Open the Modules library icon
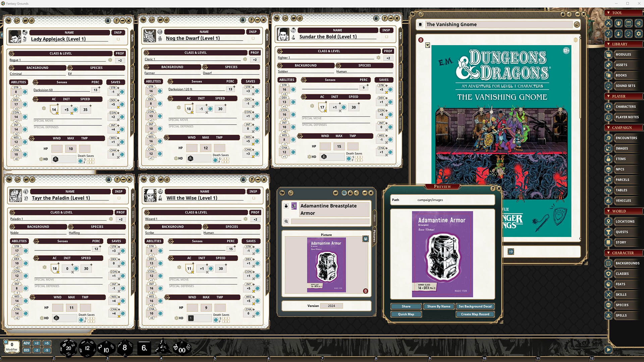The image size is (644, 362). click(608, 54)
